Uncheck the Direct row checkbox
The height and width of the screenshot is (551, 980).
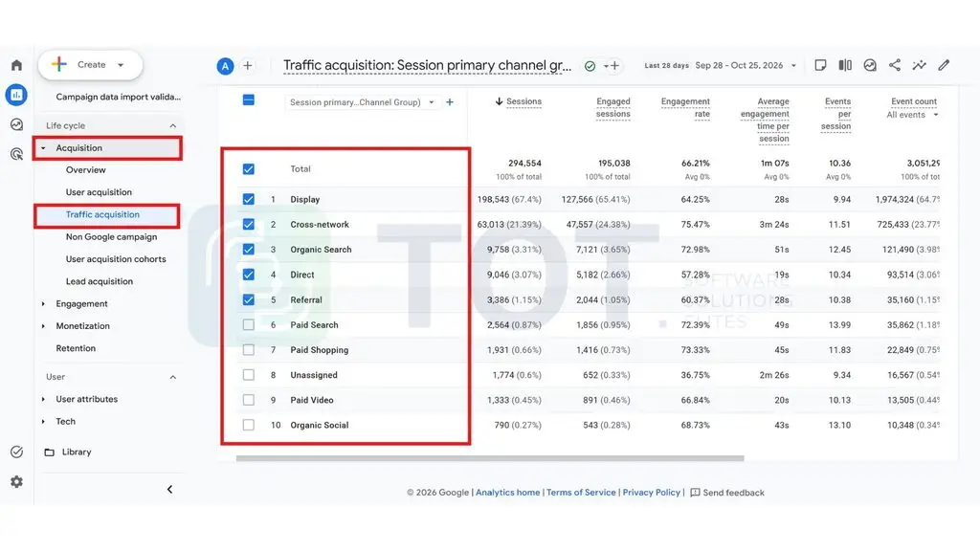(248, 275)
